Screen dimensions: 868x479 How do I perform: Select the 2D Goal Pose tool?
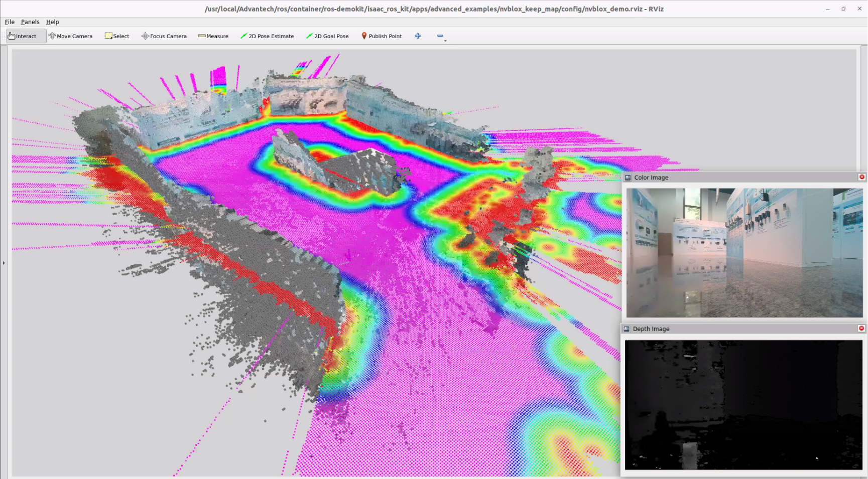pos(327,36)
